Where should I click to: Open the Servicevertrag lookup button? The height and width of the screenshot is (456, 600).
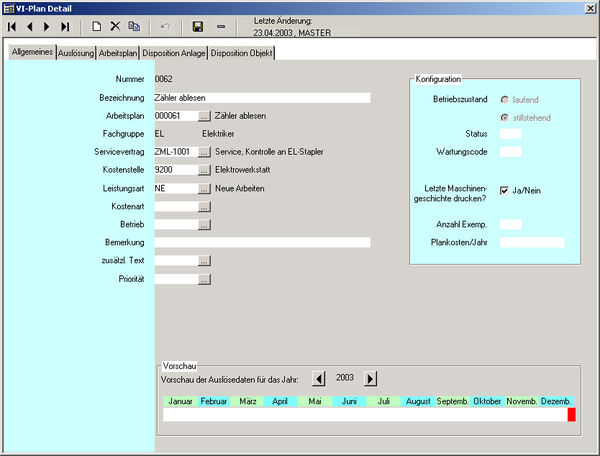point(204,152)
